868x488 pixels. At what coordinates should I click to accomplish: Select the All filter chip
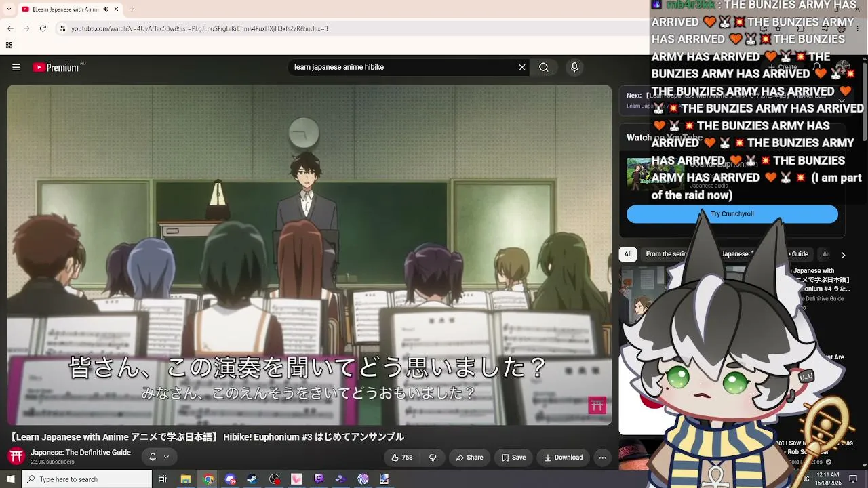(628, 254)
